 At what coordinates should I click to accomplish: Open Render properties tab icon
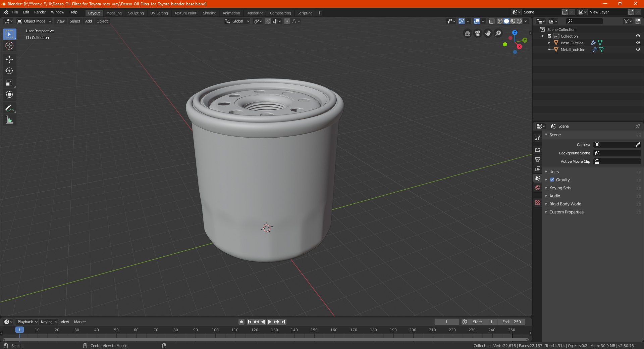click(538, 150)
